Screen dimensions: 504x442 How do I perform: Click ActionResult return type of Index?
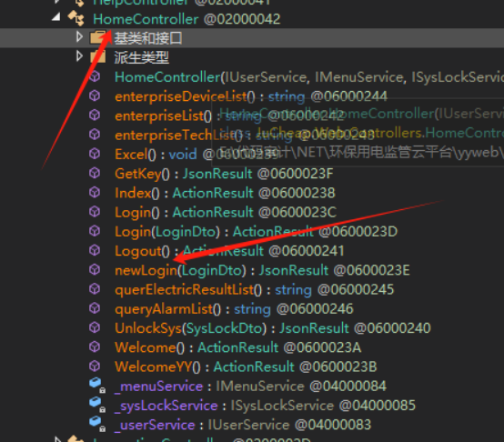click(213, 193)
